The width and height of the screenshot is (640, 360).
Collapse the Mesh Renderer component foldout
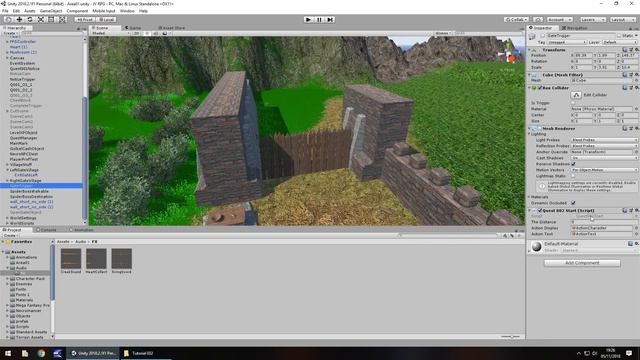click(x=530, y=129)
